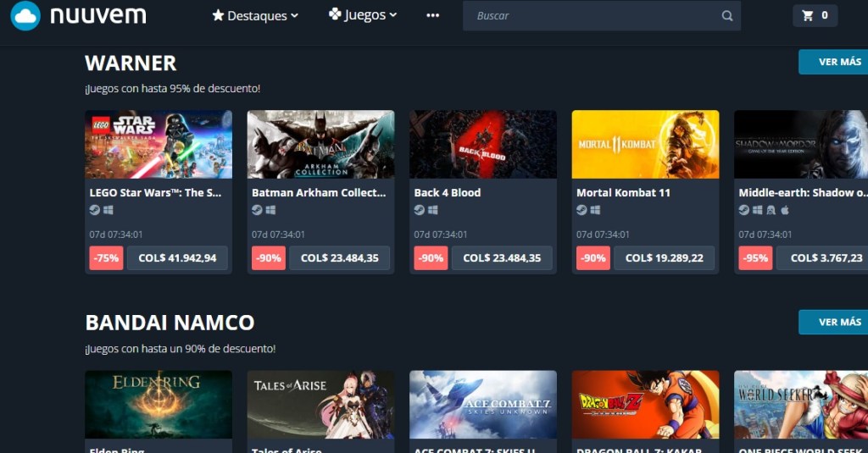Viewport: 868px width, 453px height.
Task: Click the Back 4 Blood title link
Action: click(x=447, y=192)
